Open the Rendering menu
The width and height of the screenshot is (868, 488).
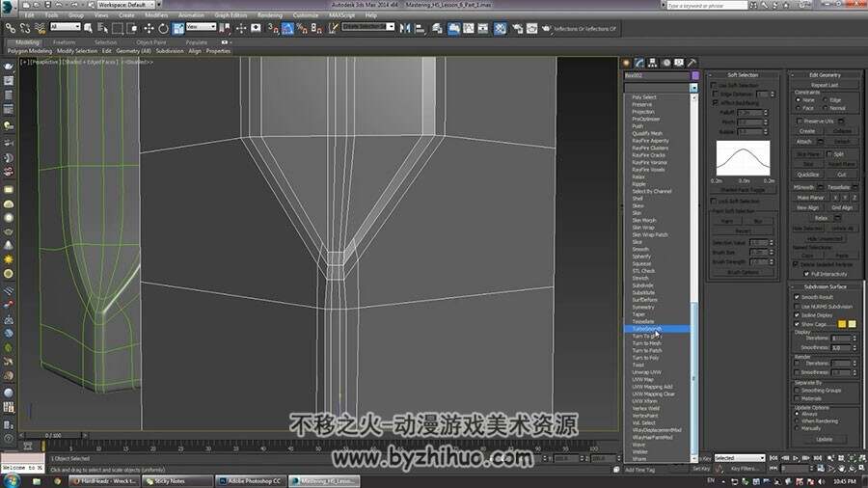point(270,14)
